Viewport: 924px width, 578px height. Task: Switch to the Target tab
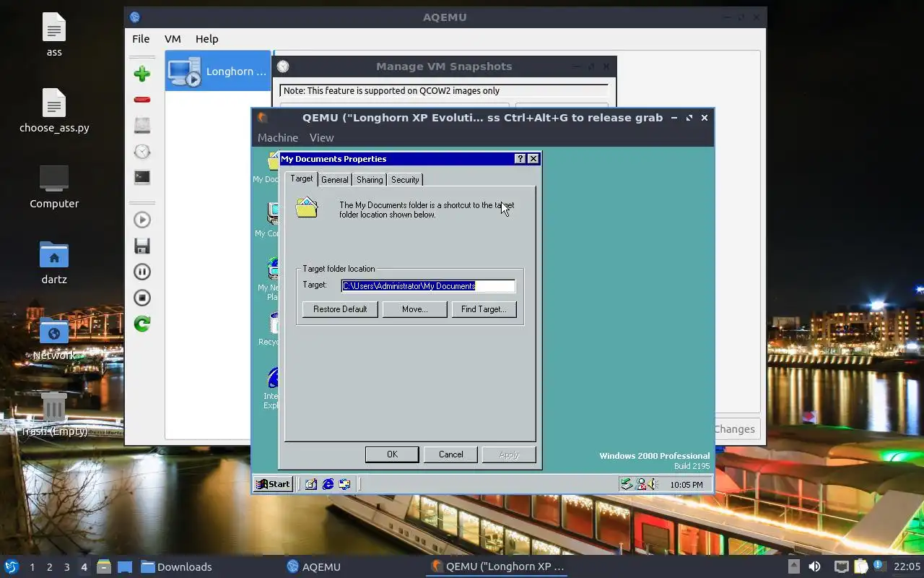[x=302, y=178]
